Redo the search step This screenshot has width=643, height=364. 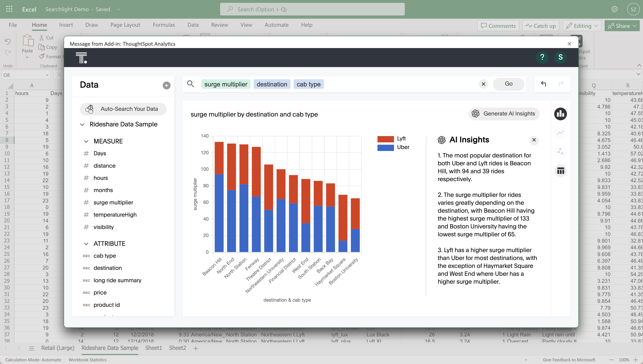coord(561,84)
